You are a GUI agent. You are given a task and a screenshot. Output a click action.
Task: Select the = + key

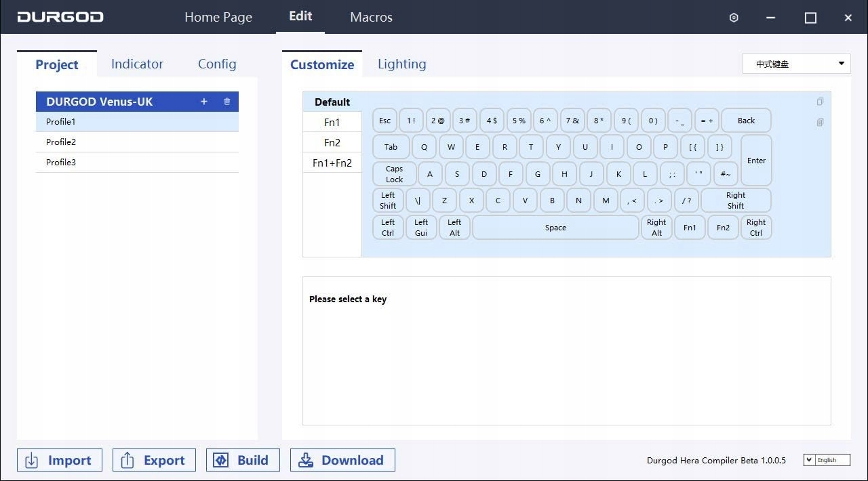(707, 121)
